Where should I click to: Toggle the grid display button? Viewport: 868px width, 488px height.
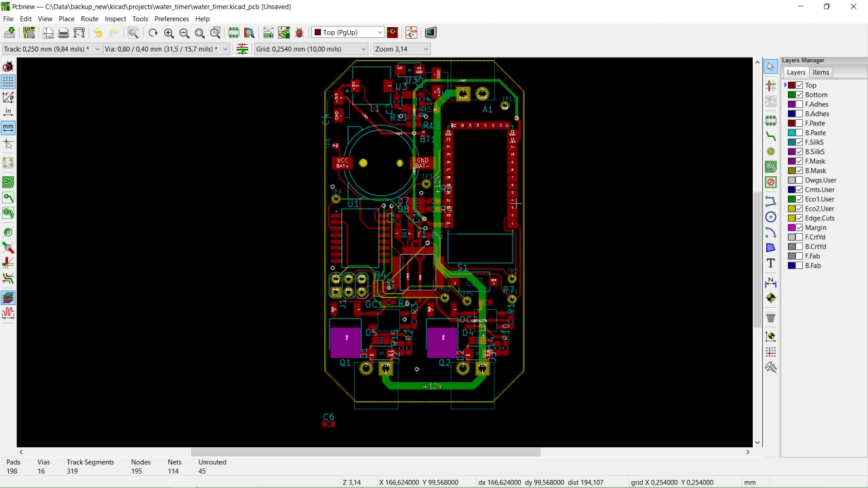click(x=8, y=82)
